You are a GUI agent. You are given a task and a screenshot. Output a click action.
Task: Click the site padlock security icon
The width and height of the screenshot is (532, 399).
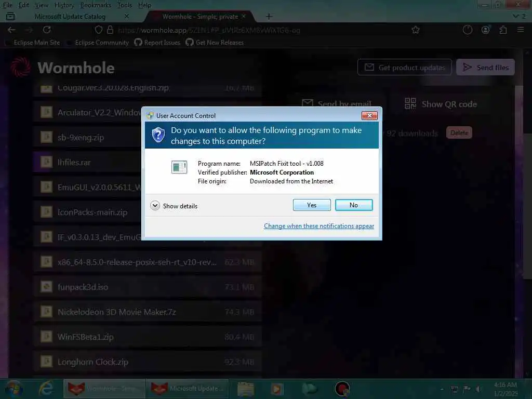[x=110, y=30]
